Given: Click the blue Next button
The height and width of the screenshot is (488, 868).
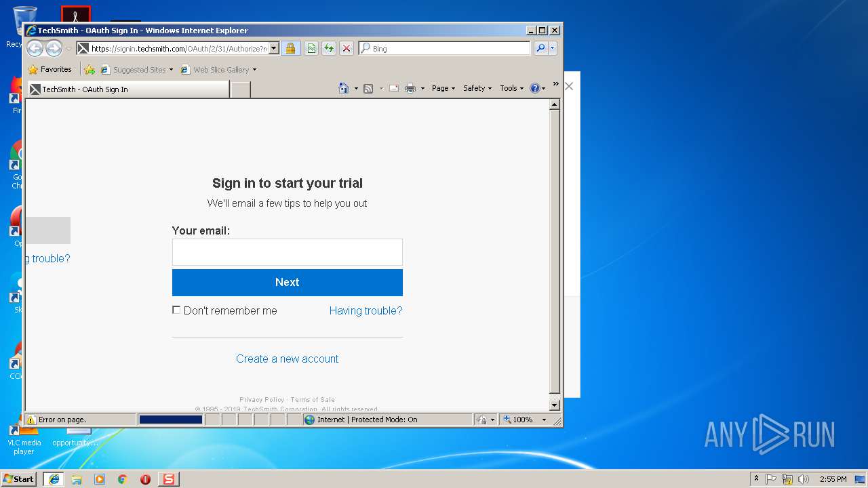Looking at the screenshot, I should (x=287, y=283).
